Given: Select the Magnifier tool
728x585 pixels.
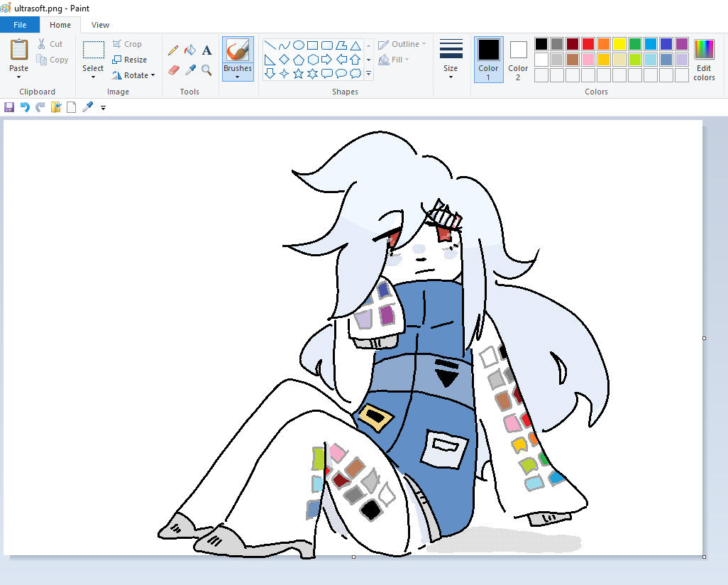Looking at the screenshot, I should tap(206, 70).
